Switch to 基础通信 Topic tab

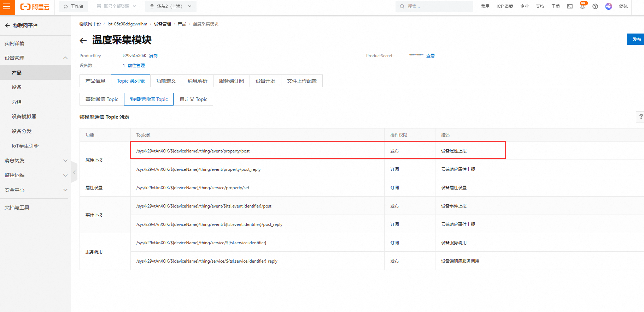coord(102,99)
